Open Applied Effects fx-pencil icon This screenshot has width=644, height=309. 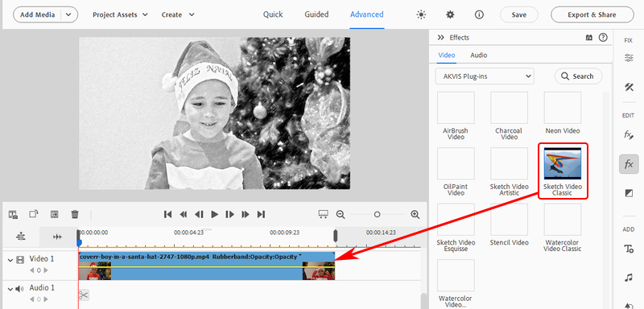click(x=629, y=135)
